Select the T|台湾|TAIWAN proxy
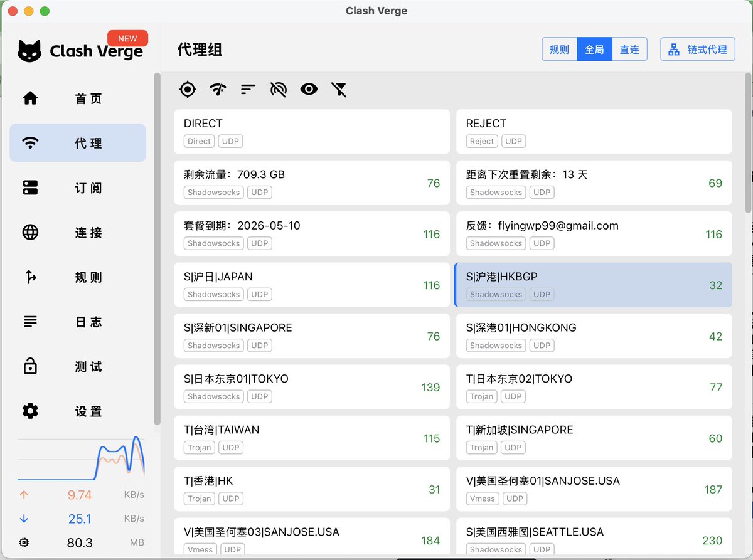753x560 pixels. pos(312,438)
